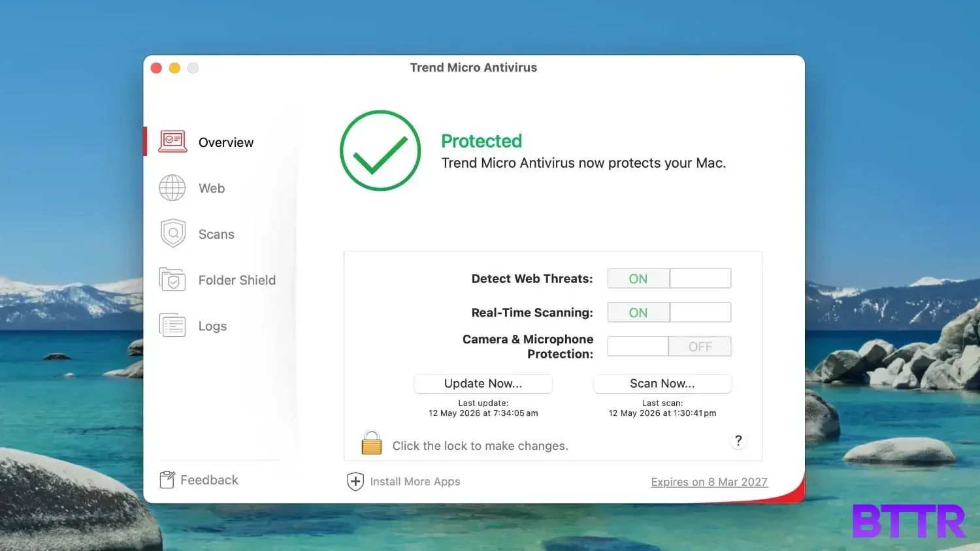Click the 'Detect Web Threats:' label
Viewport: 980px width, 551px height.
532,279
